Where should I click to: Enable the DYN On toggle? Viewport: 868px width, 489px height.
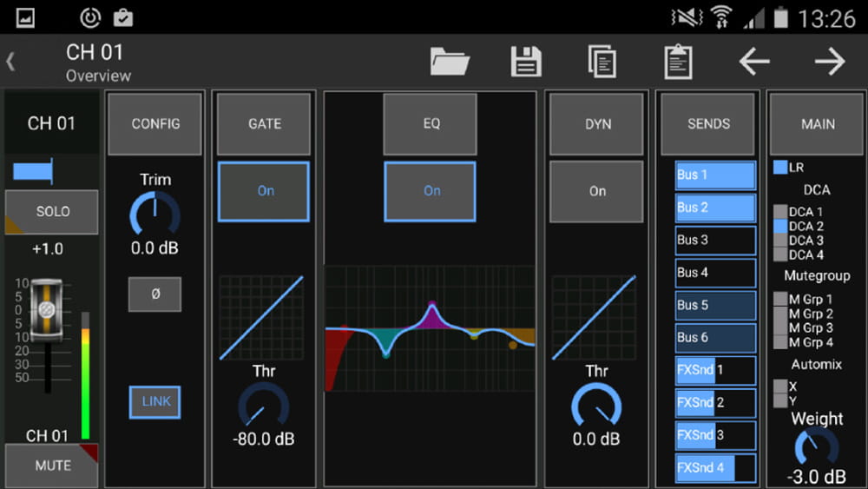[597, 192]
